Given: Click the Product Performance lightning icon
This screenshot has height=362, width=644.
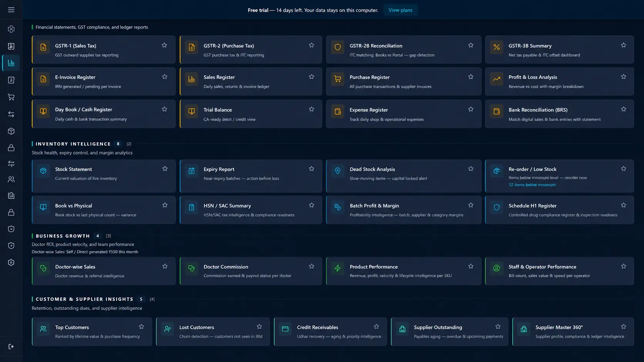Looking at the screenshot, I should pyautogui.click(x=338, y=268).
